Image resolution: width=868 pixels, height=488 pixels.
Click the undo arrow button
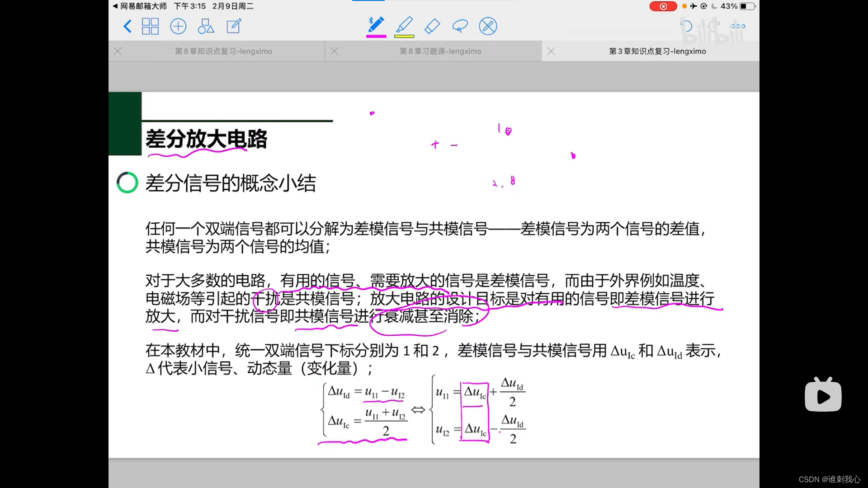[686, 26]
